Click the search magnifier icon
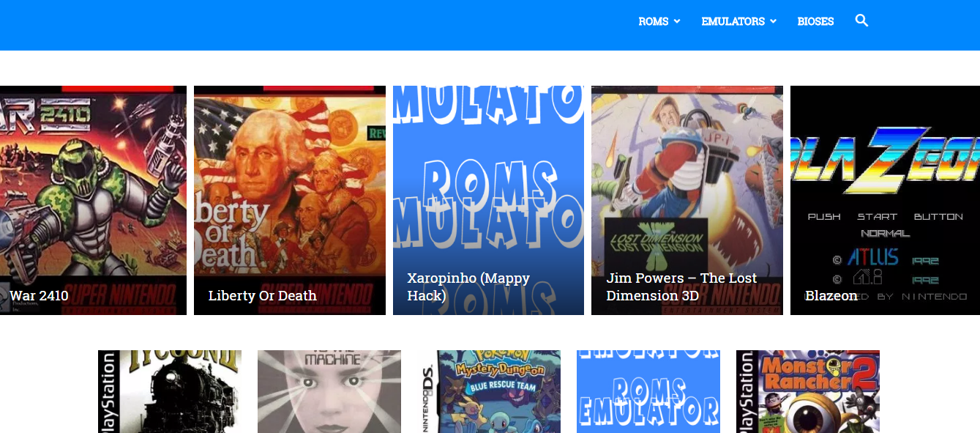Viewport: 980px width, 433px height. coord(861,21)
